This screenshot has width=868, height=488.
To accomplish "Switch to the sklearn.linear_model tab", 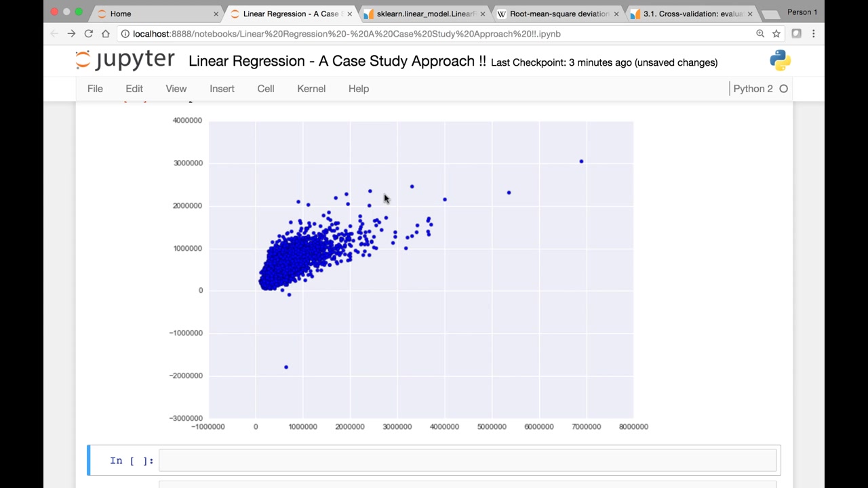I will click(x=424, y=14).
